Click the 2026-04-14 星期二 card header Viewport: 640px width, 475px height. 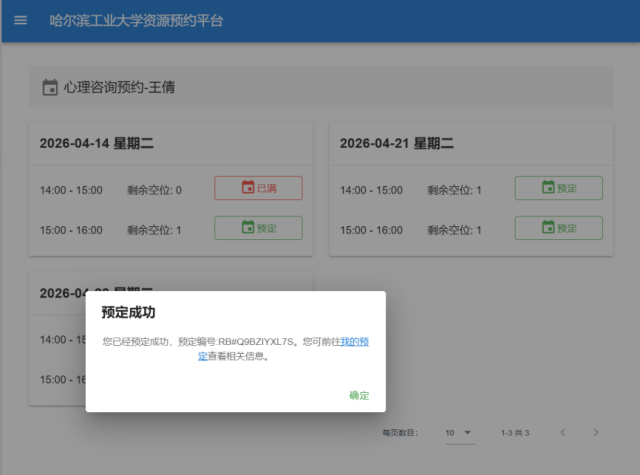(x=96, y=143)
